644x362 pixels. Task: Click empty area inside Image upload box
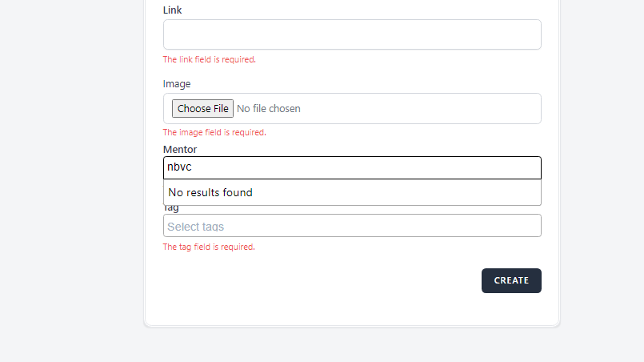pyautogui.click(x=424, y=108)
